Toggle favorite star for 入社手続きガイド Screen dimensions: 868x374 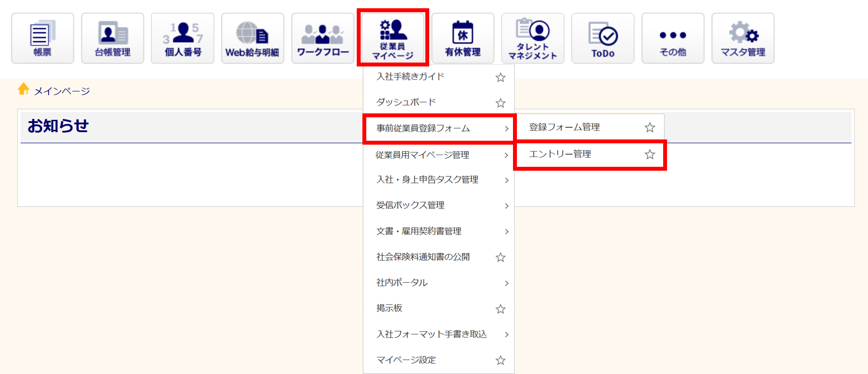tap(500, 77)
